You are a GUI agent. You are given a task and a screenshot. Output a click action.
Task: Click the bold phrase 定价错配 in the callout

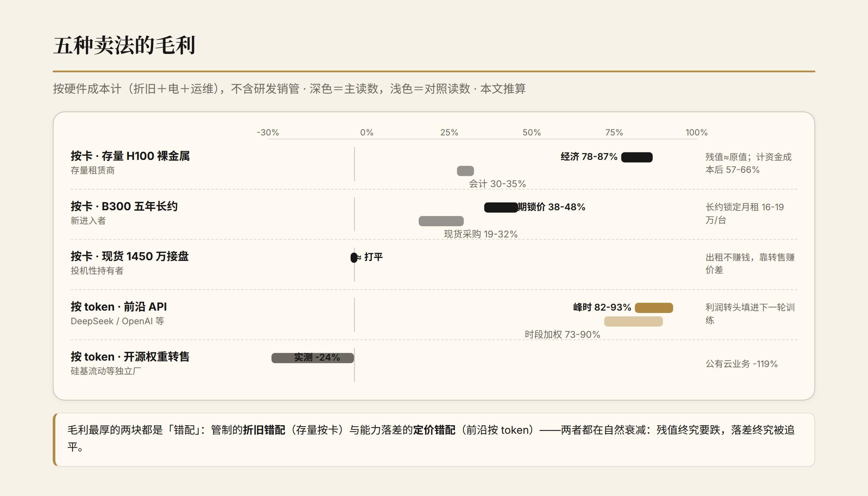pos(434,430)
